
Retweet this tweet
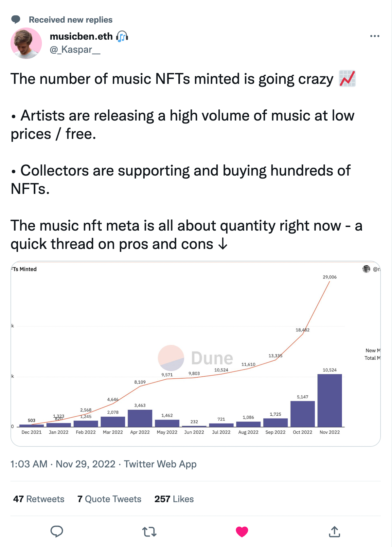pos(150,532)
